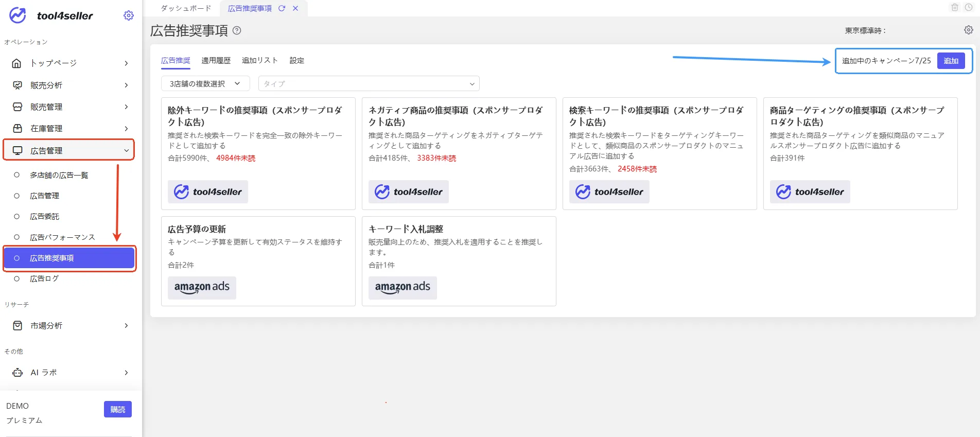Expand the トップページ menu chevron
Viewport: 980px width, 437px height.
(x=126, y=63)
